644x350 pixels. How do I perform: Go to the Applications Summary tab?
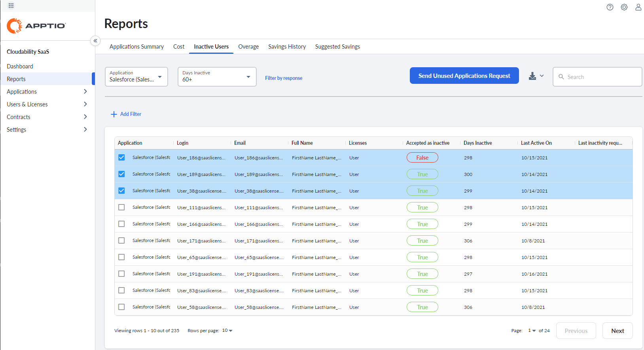(136, 47)
